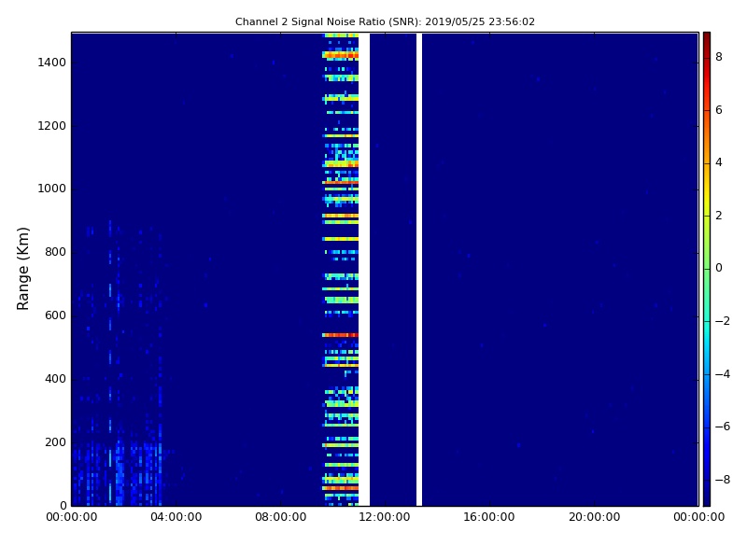747x560 pixels.
Task: Click the orange high-SNR band near 1420 km range
Action: pyautogui.click(x=340, y=55)
